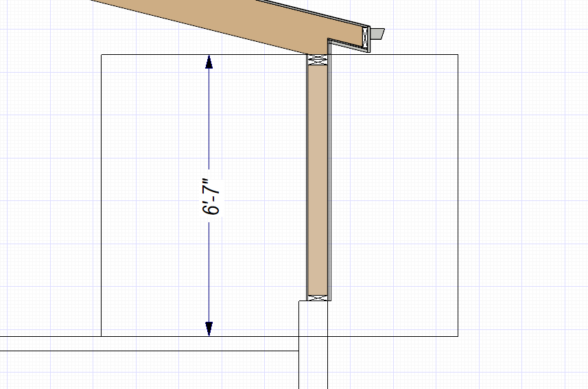Image resolution: width=588 pixels, height=389 pixels.
Task: Select the wall top plate with X mark
Action: pyautogui.click(x=316, y=60)
